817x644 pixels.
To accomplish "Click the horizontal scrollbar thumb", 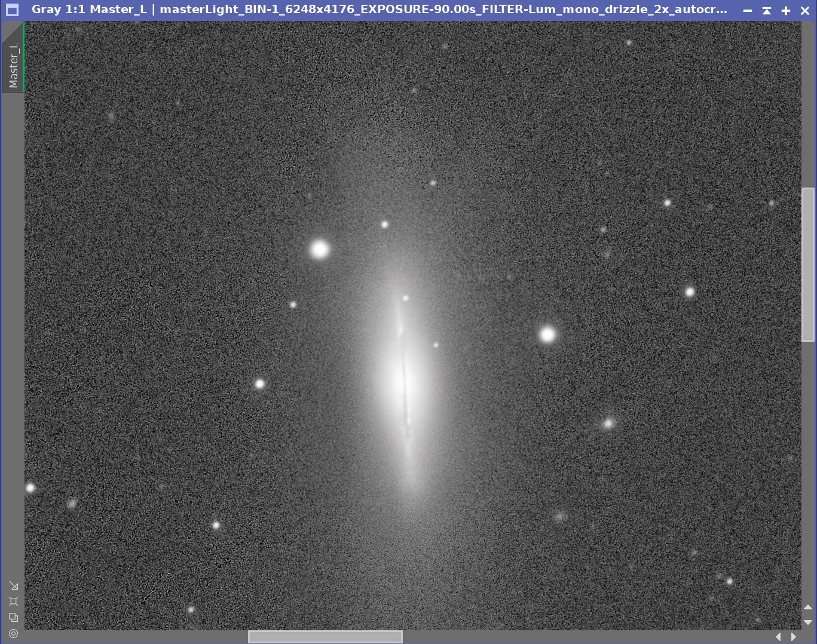I will click(325, 637).
